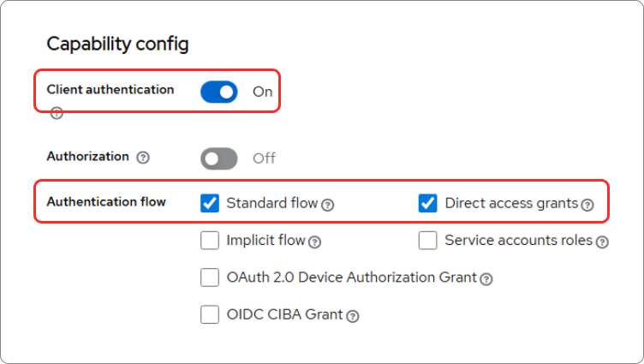Click help icon beside OIDC CIBA Grant
Screen dimensions: 644x364
(x=353, y=315)
